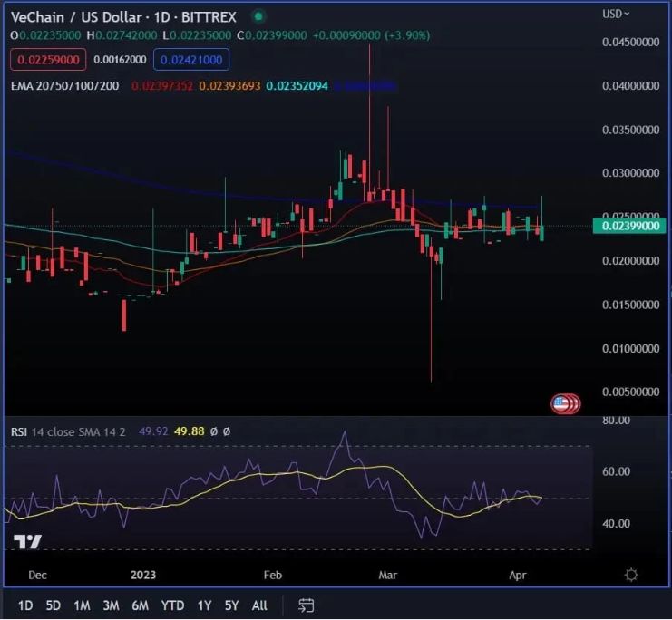Image resolution: width=672 pixels, height=620 pixels.
Task: Select the 1D time range
Action: pos(25,605)
